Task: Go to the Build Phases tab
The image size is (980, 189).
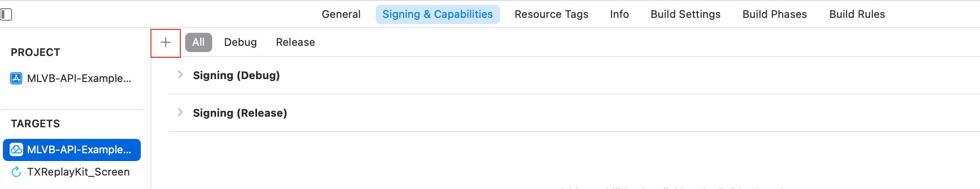Action: 775,14
